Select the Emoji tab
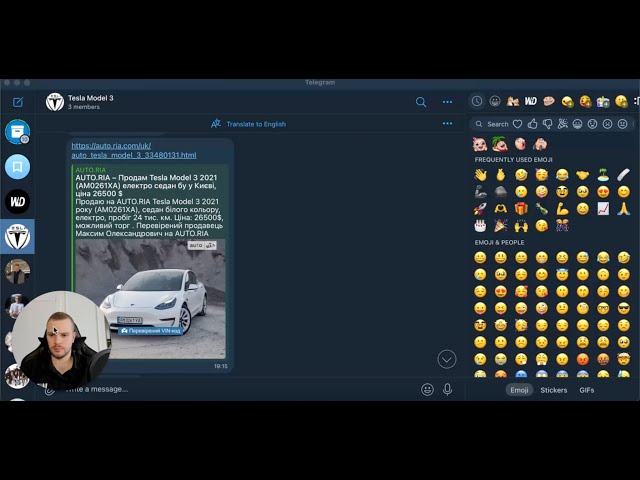This screenshot has height=480, width=640. (519, 390)
